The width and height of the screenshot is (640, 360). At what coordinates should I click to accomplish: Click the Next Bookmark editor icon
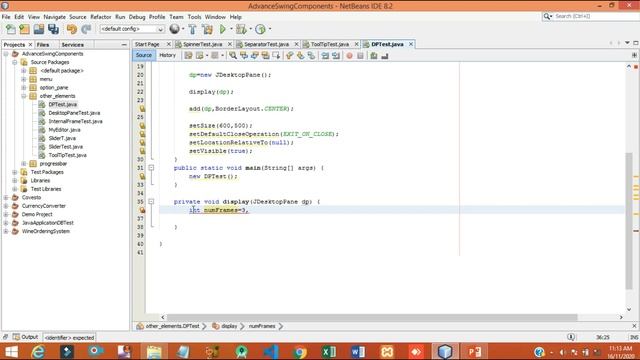(x=300, y=56)
